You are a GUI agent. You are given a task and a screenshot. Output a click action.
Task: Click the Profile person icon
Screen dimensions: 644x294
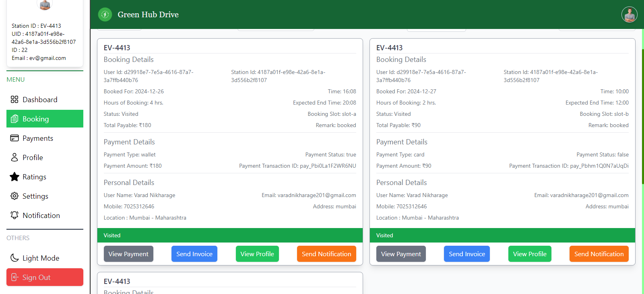(x=14, y=157)
